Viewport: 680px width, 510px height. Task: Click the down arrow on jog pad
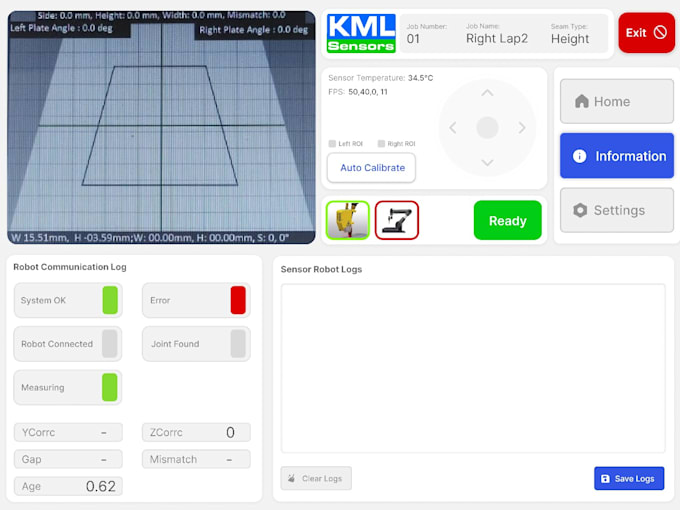[487, 163]
